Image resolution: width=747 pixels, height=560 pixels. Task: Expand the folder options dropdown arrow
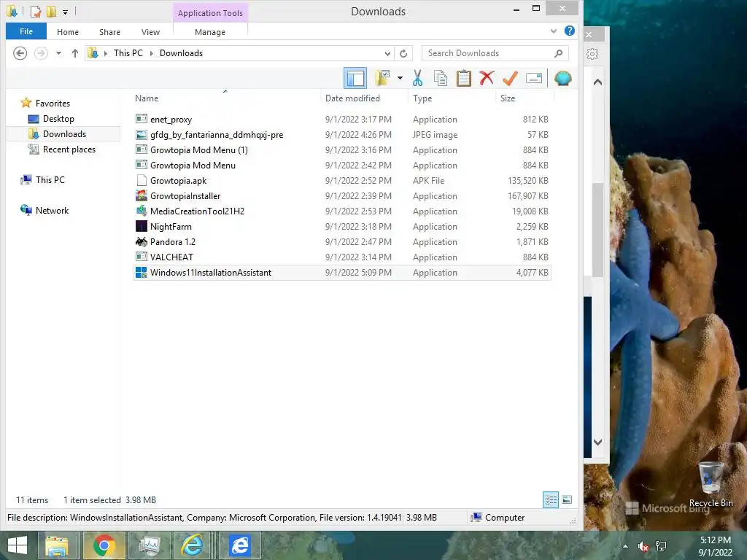pos(400,78)
